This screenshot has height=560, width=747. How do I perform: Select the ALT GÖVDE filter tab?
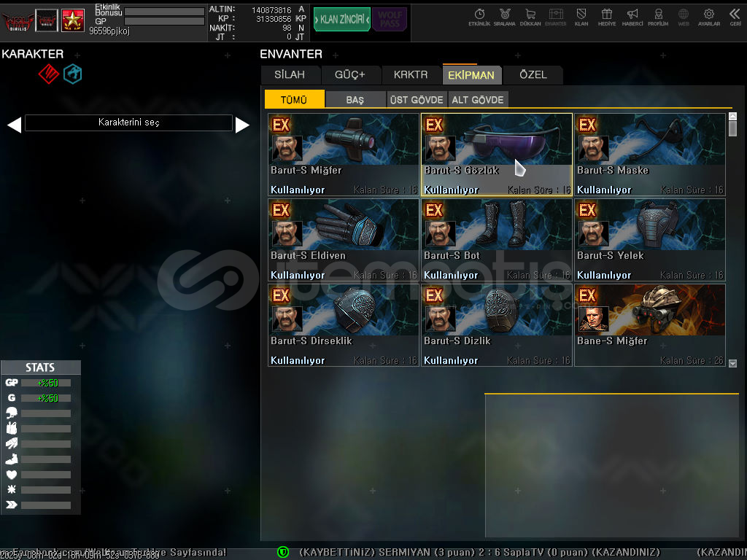click(478, 99)
